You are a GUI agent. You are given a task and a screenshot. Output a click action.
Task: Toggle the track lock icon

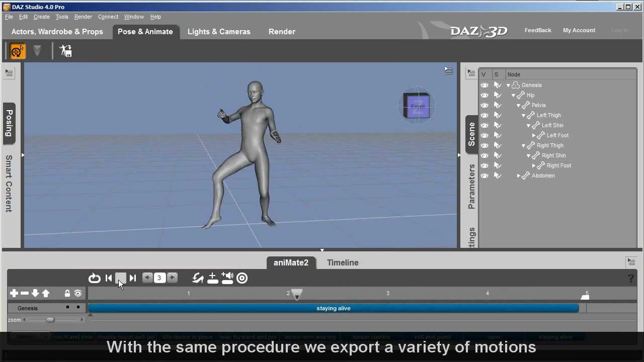tap(67, 293)
